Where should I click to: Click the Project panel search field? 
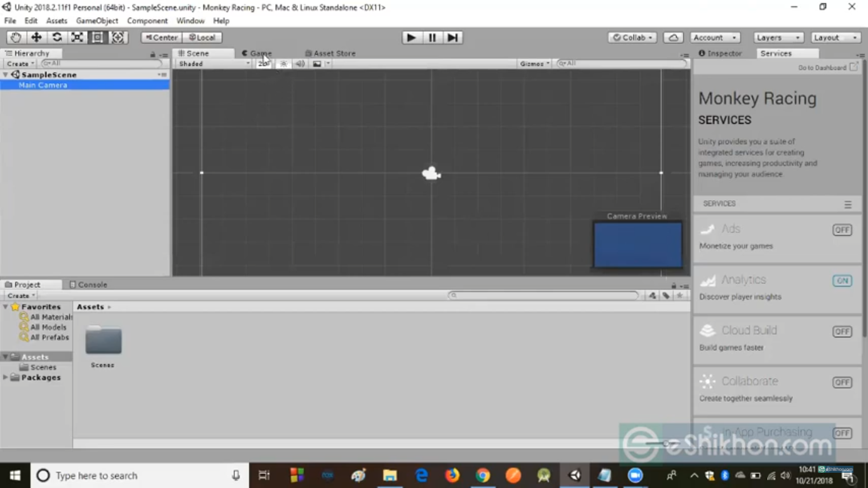[543, 295]
